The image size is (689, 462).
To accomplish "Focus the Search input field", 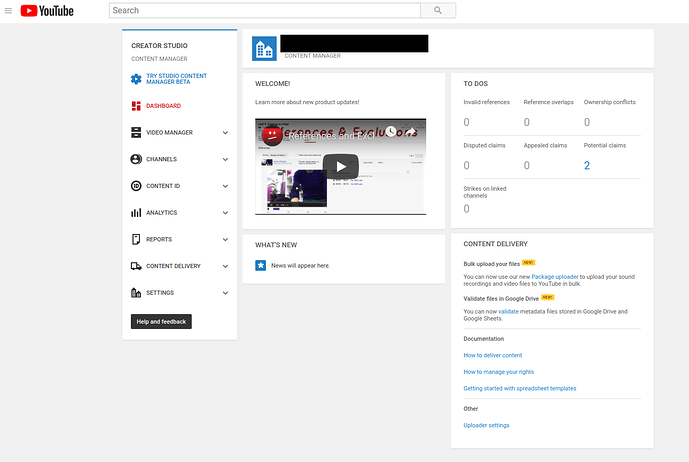I will point(265,10).
